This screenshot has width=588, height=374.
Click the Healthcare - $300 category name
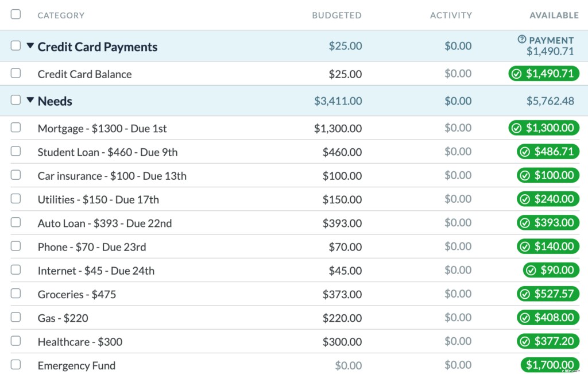point(80,342)
